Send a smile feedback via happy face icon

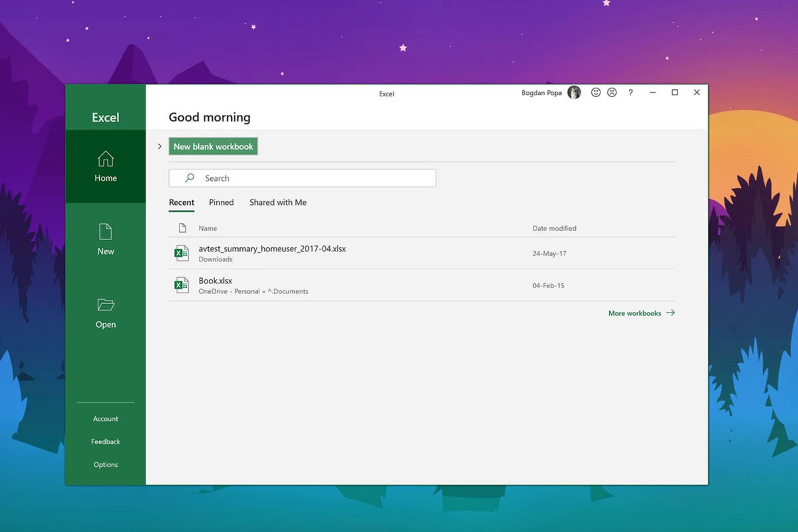(596, 92)
